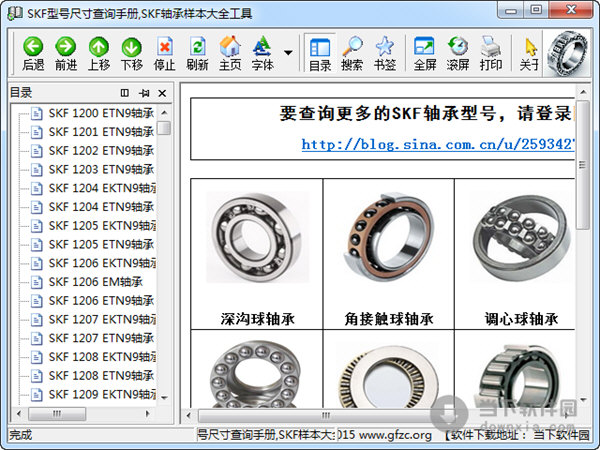Click tree horizontal scroll-left arrow

click(x=18, y=414)
